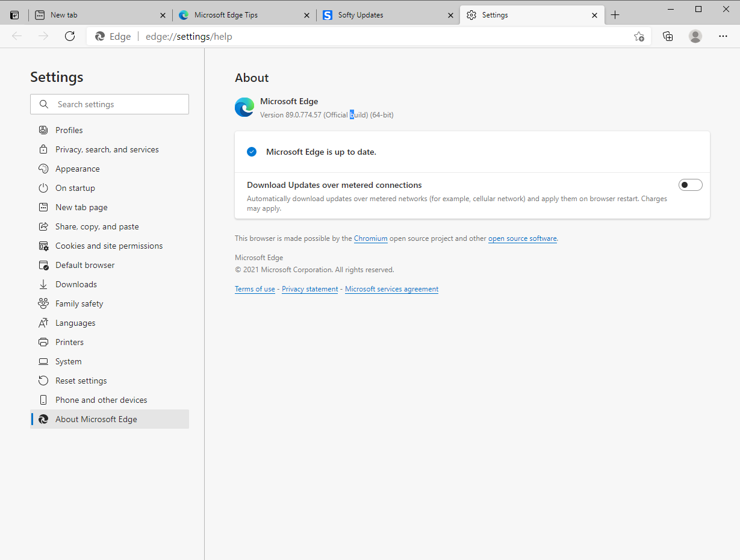Click the large Microsoft Edge logo in About

[x=244, y=107]
